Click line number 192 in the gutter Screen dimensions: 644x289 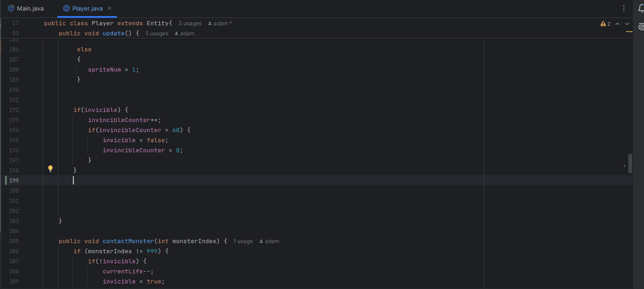pyautogui.click(x=14, y=110)
